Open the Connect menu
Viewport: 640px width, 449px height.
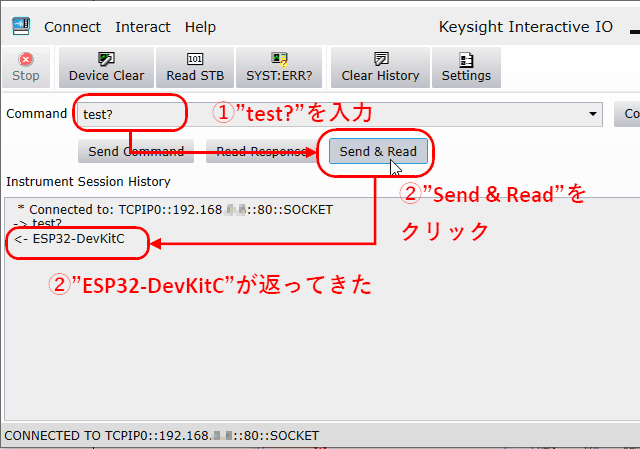coord(72,27)
